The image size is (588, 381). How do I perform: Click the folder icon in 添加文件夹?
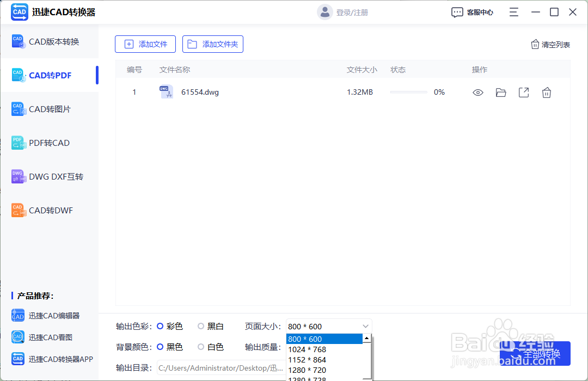pyautogui.click(x=192, y=44)
